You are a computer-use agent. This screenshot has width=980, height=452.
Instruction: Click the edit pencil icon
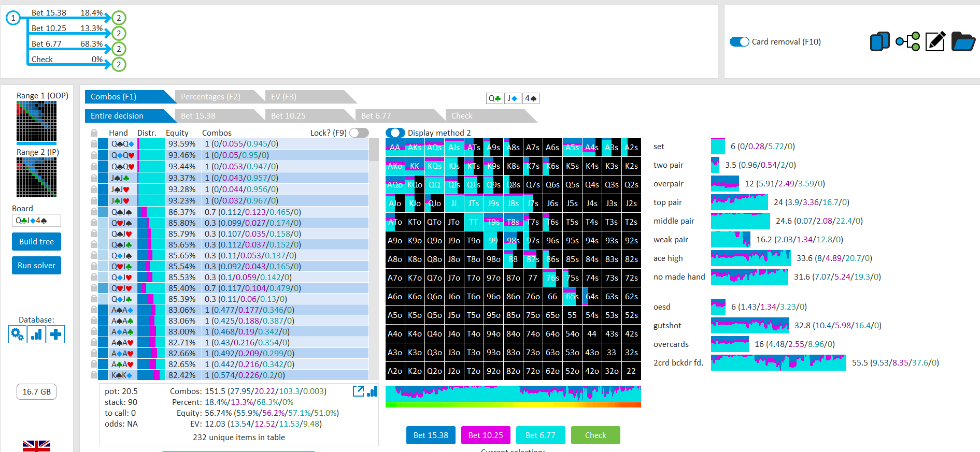point(935,41)
